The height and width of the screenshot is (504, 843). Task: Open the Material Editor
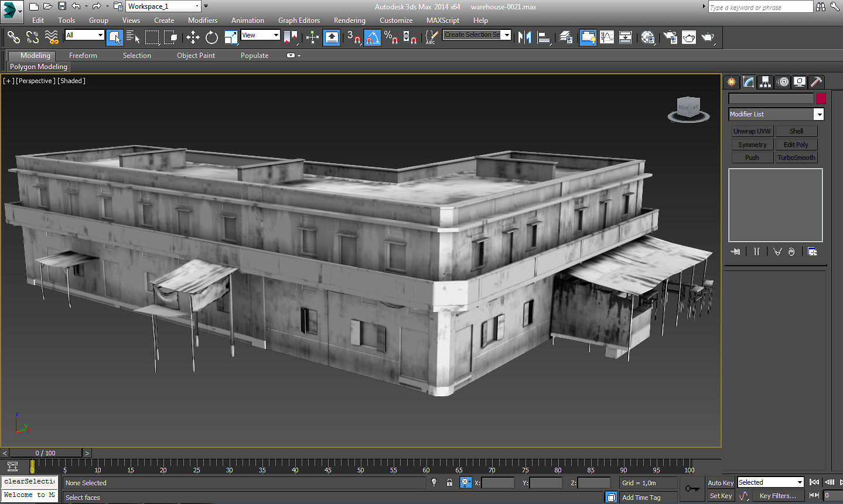point(647,37)
